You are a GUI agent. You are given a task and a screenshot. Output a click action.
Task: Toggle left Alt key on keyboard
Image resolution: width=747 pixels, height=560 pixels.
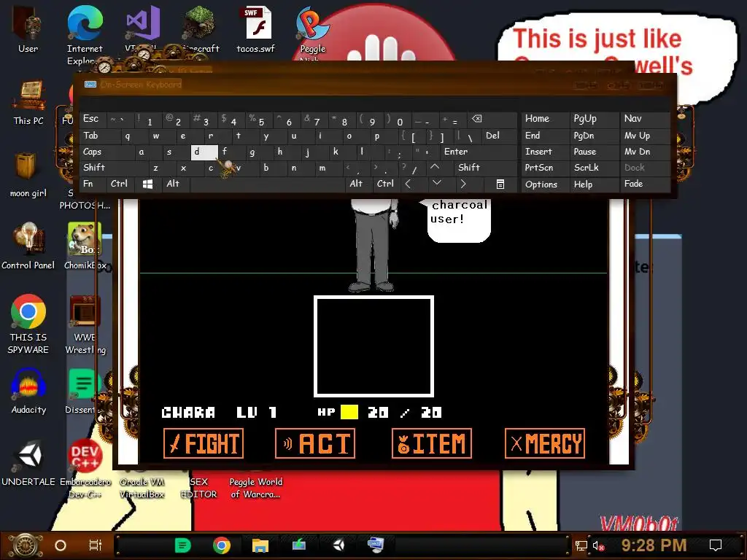tap(177, 184)
